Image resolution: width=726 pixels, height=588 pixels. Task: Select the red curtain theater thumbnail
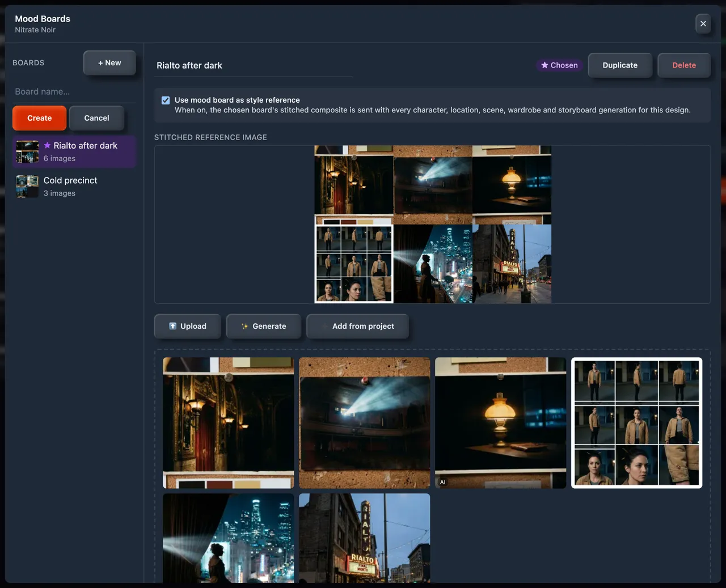click(229, 423)
